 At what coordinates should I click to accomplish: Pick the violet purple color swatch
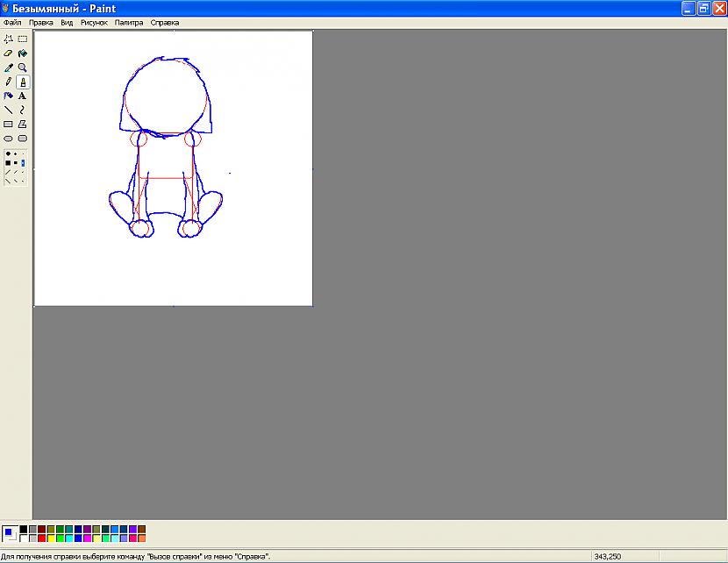pyautogui.click(x=132, y=529)
